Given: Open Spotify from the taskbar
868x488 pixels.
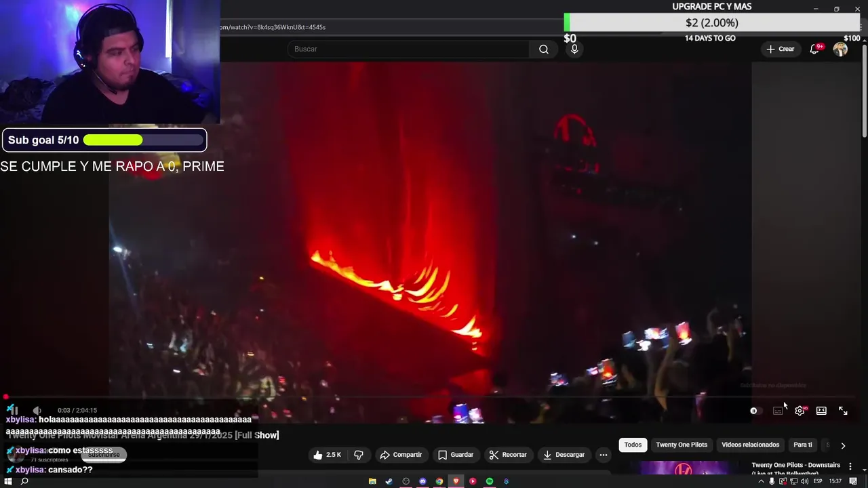Looking at the screenshot, I should pos(490,481).
